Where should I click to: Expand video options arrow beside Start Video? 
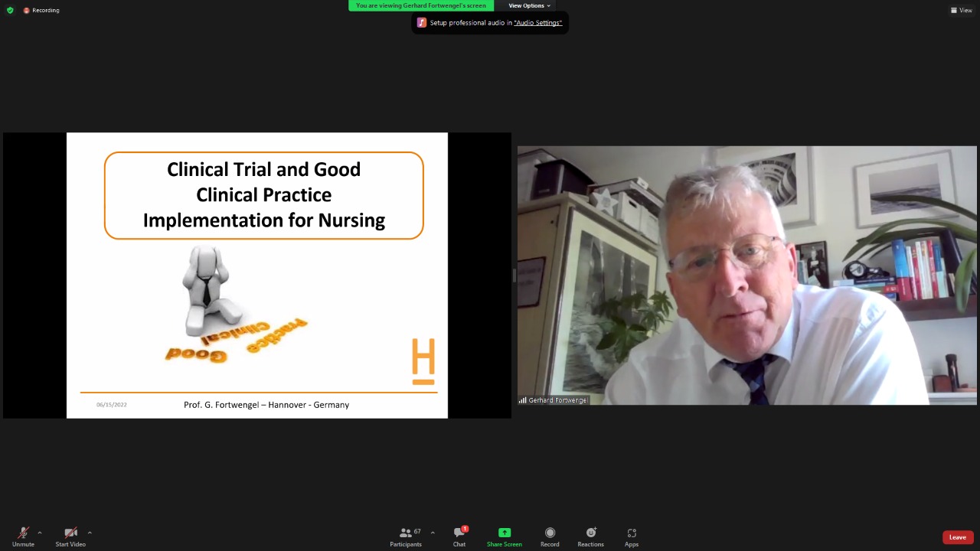tap(90, 533)
